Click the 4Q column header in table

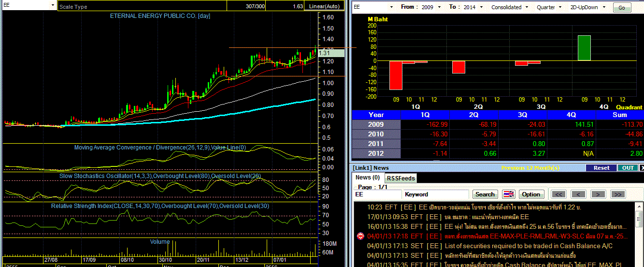click(572, 115)
